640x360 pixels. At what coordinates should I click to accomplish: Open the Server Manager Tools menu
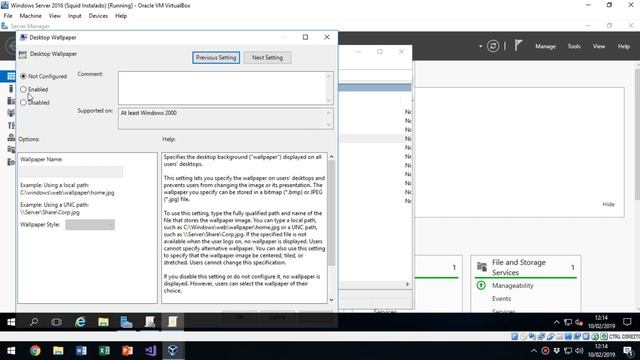click(574, 46)
